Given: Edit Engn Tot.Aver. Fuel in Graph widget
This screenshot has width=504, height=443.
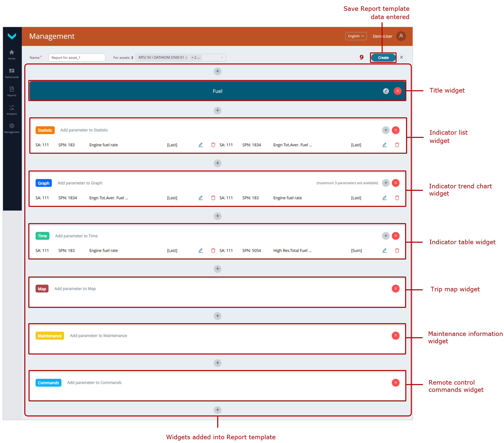Looking at the screenshot, I should tap(200, 198).
